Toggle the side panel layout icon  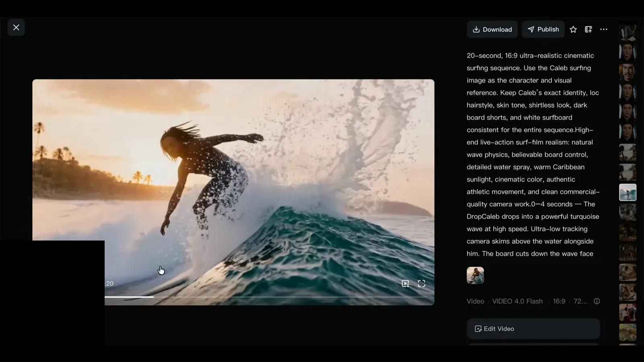[x=588, y=29]
